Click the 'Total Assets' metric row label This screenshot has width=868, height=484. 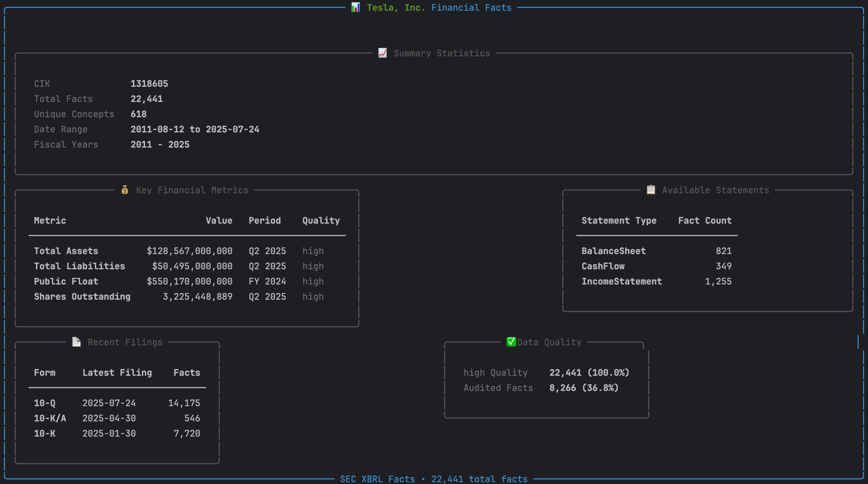point(66,251)
